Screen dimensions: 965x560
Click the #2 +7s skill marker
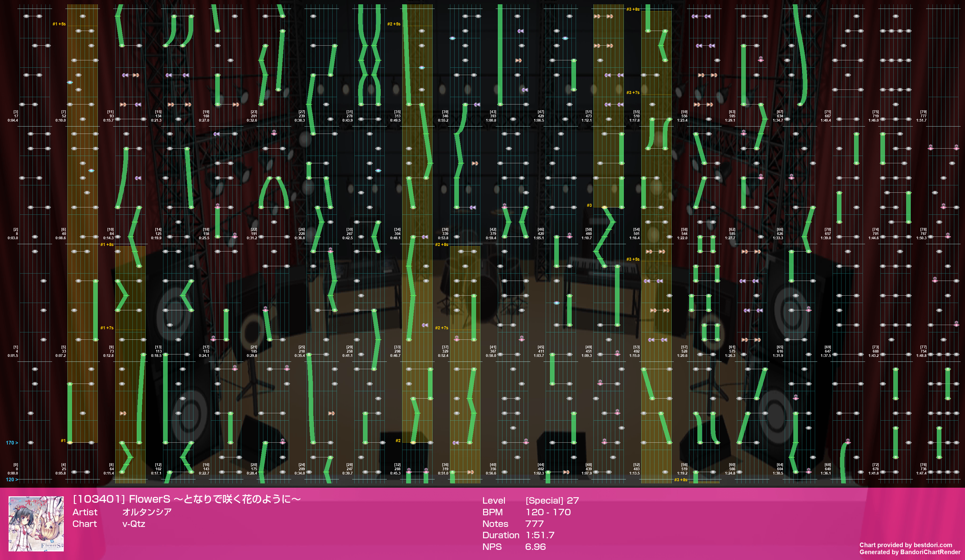441,328
